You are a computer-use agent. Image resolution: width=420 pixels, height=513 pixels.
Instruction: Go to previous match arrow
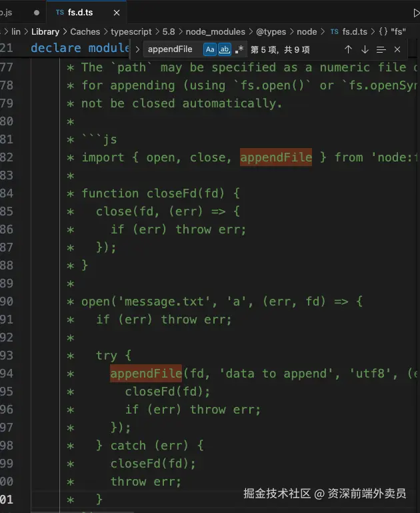(x=348, y=49)
